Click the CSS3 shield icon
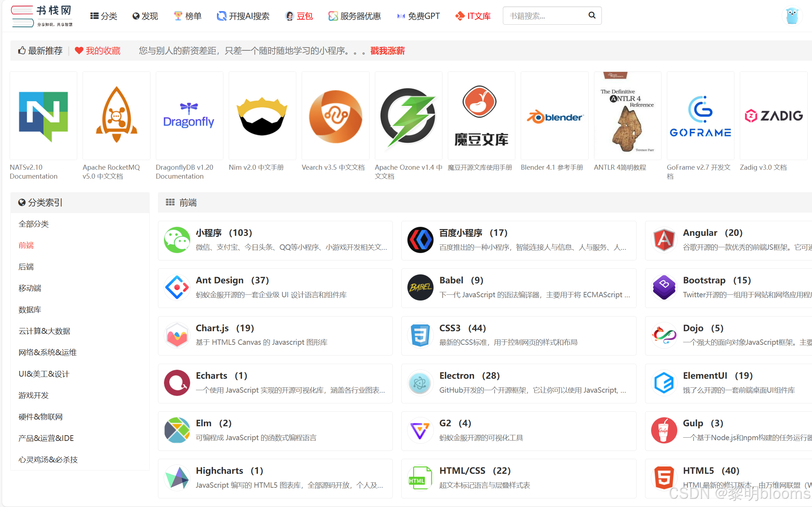The height and width of the screenshot is (507, 812). [x=420, y=335]
